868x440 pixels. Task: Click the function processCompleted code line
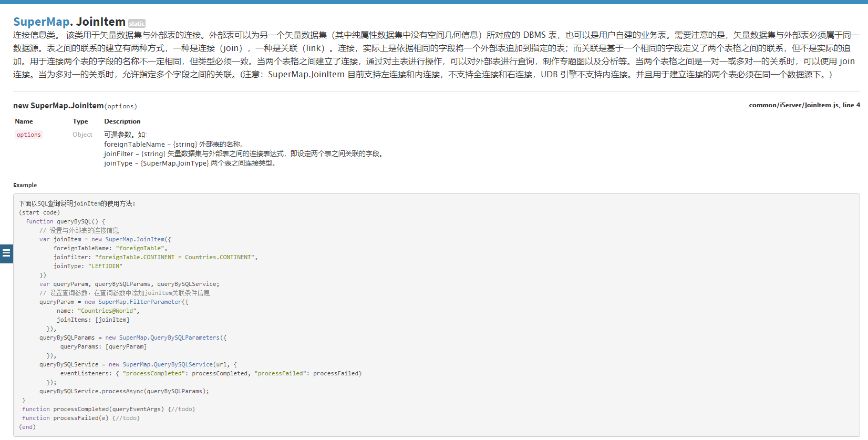(109, 409)
